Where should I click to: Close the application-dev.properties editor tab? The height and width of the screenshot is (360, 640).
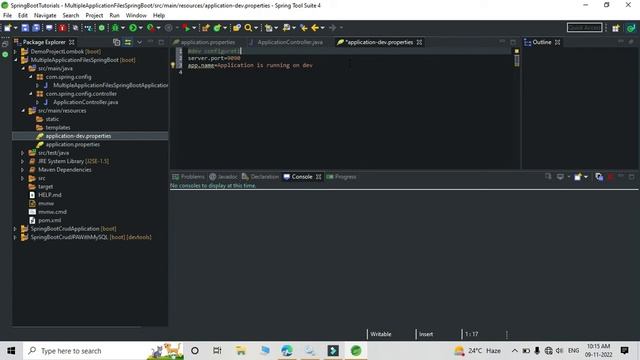pyautogui.click(x=419, y=42)
